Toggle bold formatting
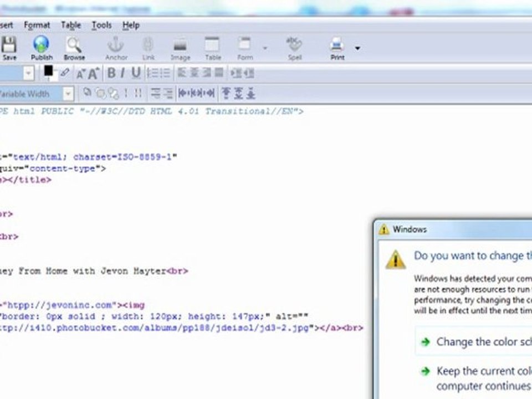This screenshot has width=532, height=399. tap(111, 73)
